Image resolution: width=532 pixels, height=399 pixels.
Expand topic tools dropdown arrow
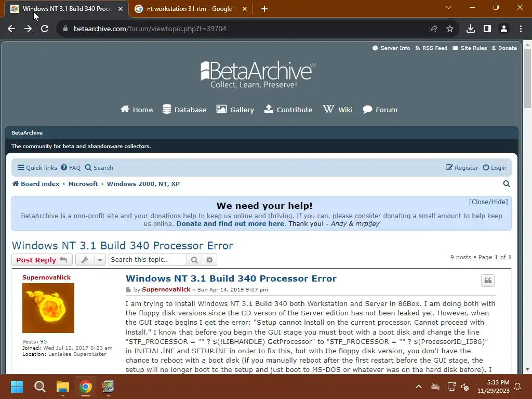pos(100,260)
